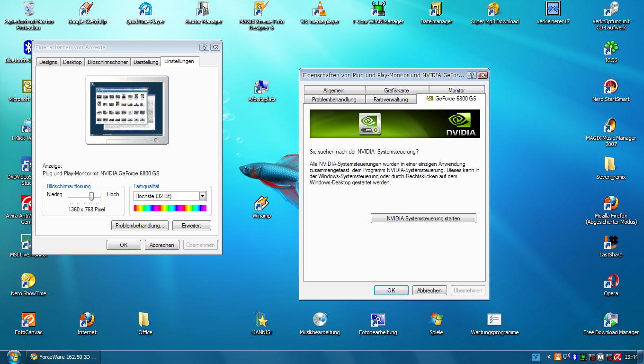Click ForceWare 162.50 taskbar button
644x364 pixels.
tap(64, 357)
